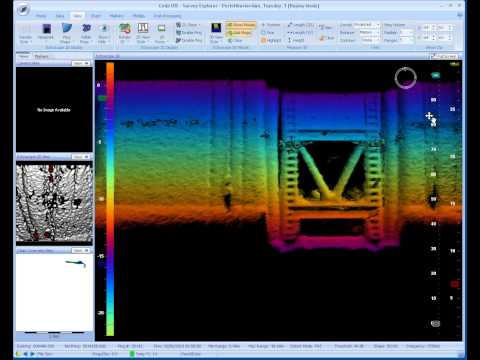The image size is (480, 360).
Task: Open the Post-Processing ribbon tab
Action: coord(167,16)
